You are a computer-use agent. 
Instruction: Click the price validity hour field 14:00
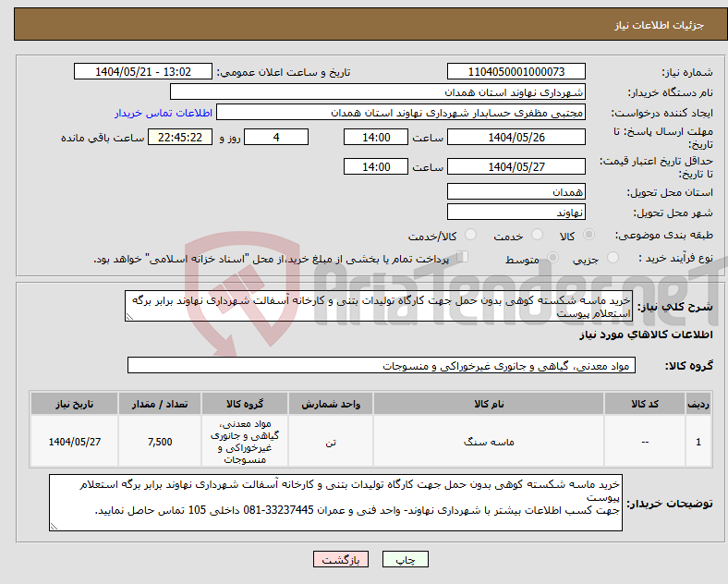pos(376,166)
